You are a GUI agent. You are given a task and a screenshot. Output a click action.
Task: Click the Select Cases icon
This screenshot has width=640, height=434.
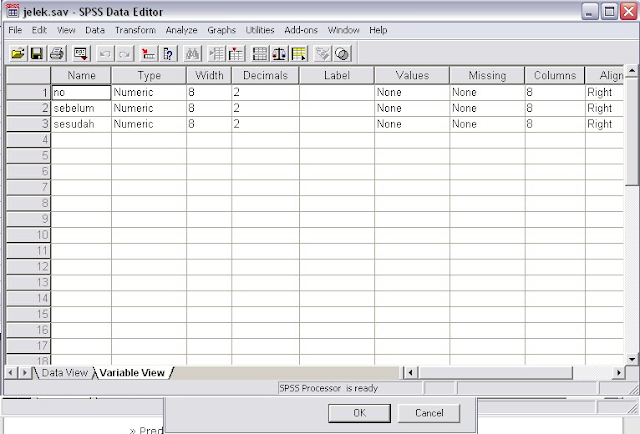pyautogui.click(x=299, y=53)
